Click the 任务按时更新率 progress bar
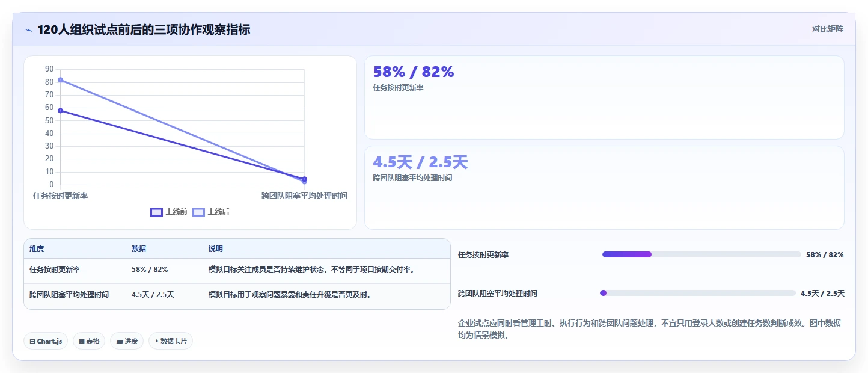The image size is (868, 373). pyautogui.click(x=701, y=254)
